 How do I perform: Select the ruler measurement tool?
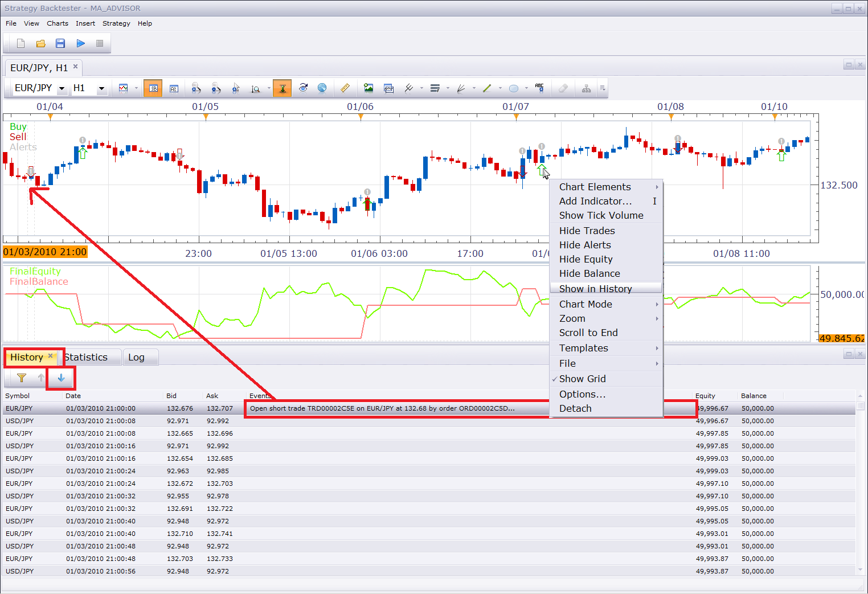(x=345, y=88)
